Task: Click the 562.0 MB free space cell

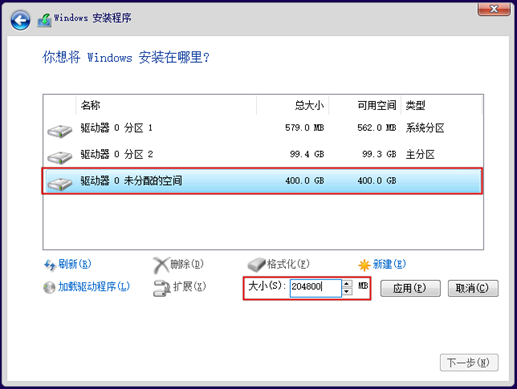Action: (x=377, y=128)
